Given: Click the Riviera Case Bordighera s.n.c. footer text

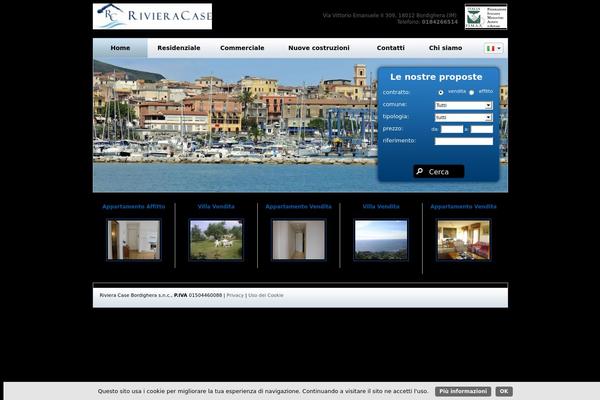Looking at the screenshot, I should coord(135,296).
